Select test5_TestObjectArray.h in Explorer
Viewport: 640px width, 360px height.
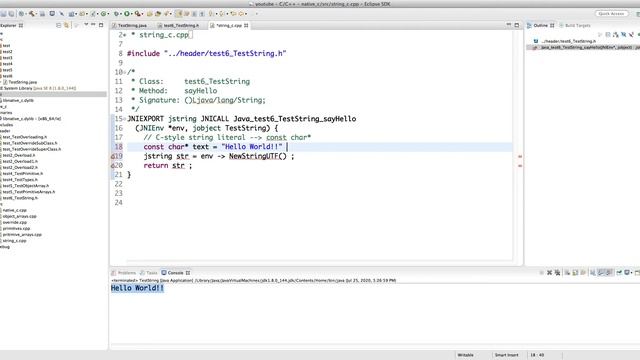(x=25, y=186)
